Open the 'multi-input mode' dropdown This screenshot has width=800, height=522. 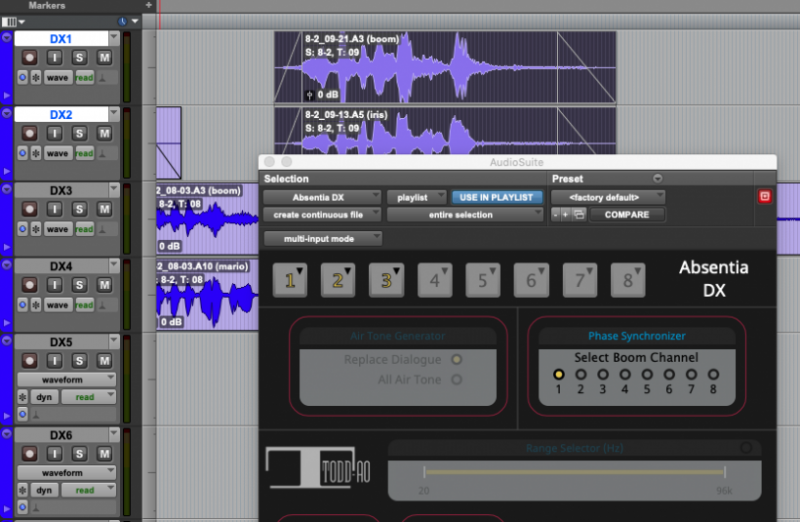pos(322,238)
